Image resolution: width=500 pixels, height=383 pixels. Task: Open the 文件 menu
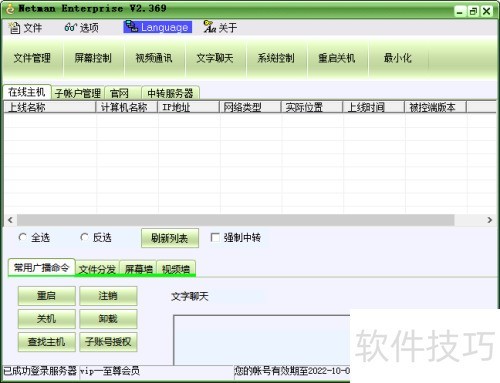(x=25, y=28)
